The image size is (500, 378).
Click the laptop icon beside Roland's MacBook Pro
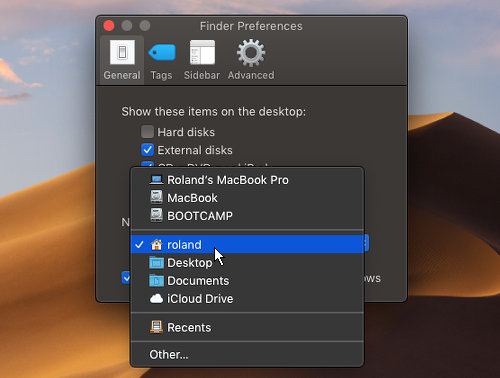coord(156,180)
